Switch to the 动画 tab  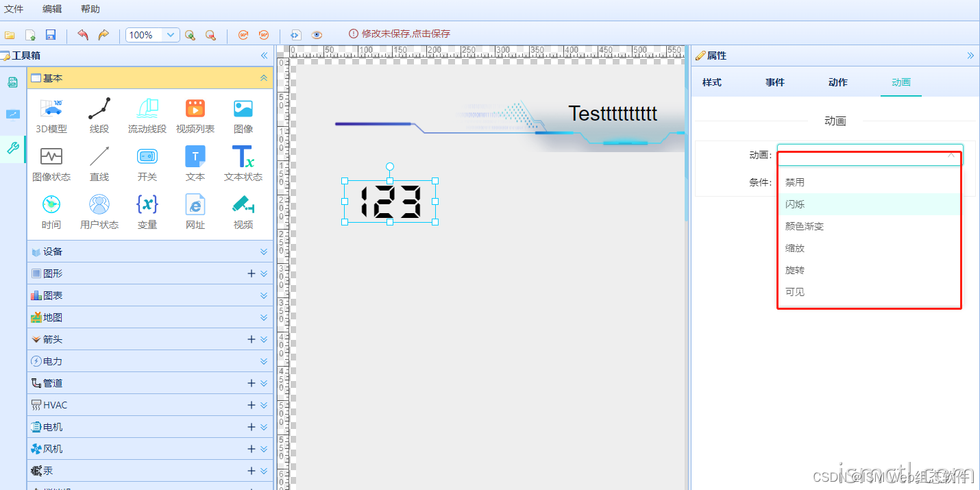[901, 82]
